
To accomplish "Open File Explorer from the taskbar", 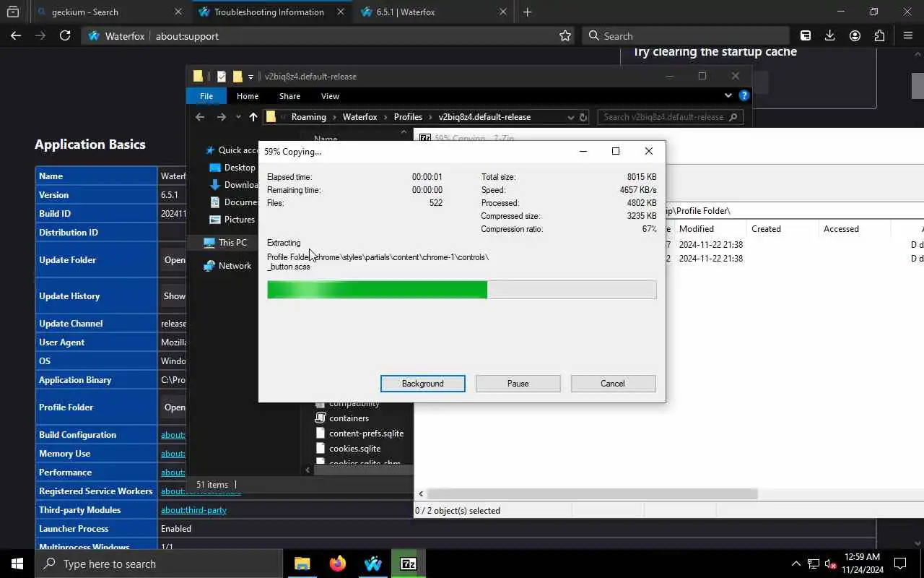I will coord(302,564).
